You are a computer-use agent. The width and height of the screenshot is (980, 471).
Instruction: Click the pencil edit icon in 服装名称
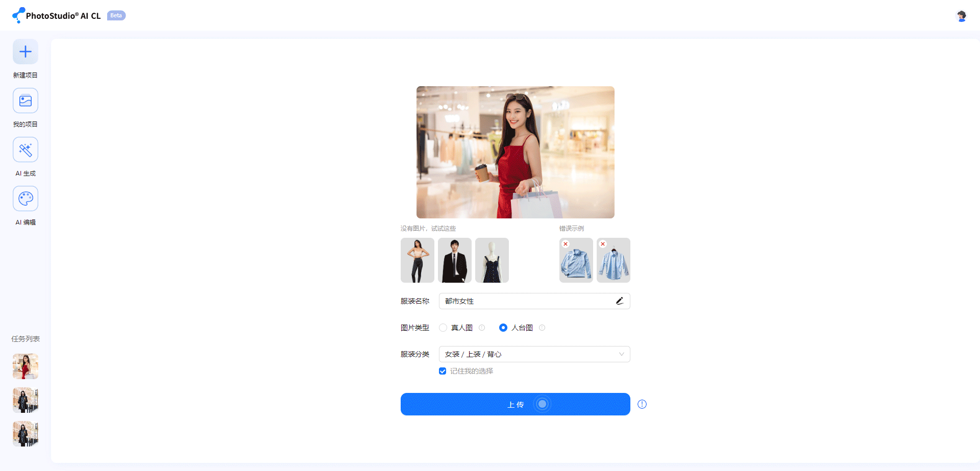[x=620, y=301]
